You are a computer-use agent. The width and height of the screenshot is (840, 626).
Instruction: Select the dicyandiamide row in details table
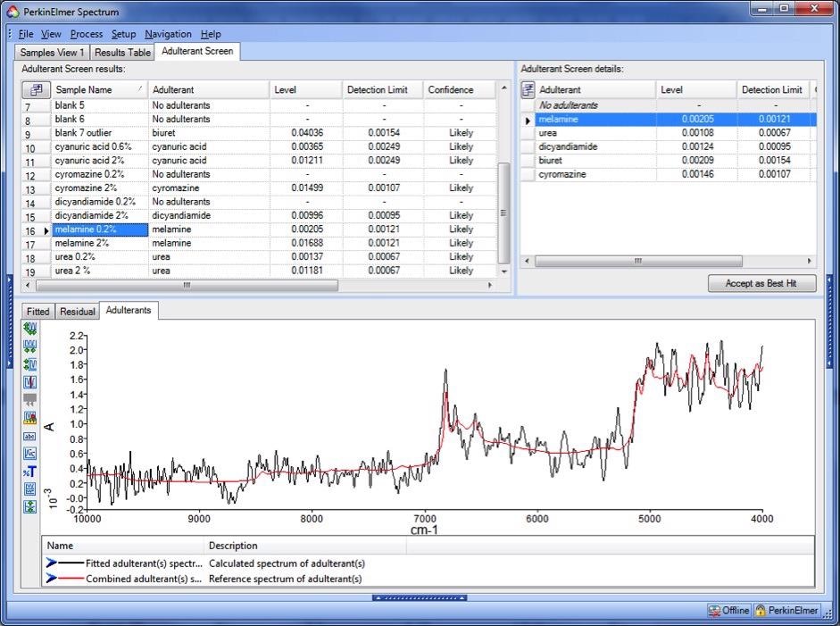pos(669,146)
